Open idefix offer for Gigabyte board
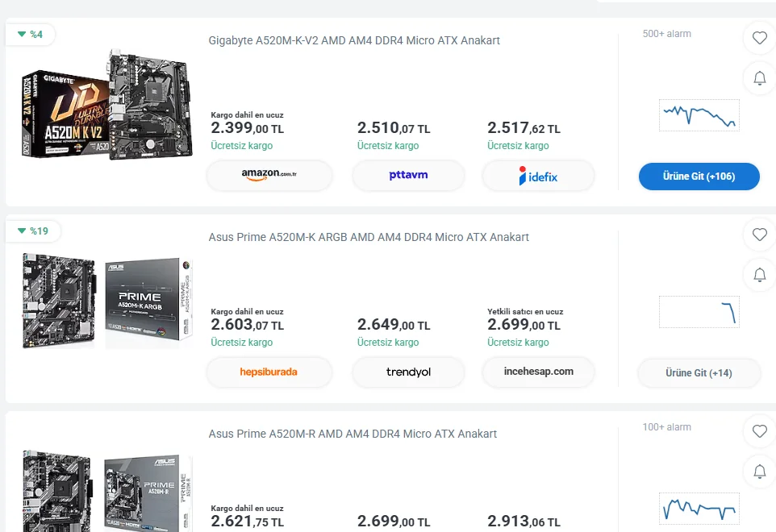 [x=539, y=175]
